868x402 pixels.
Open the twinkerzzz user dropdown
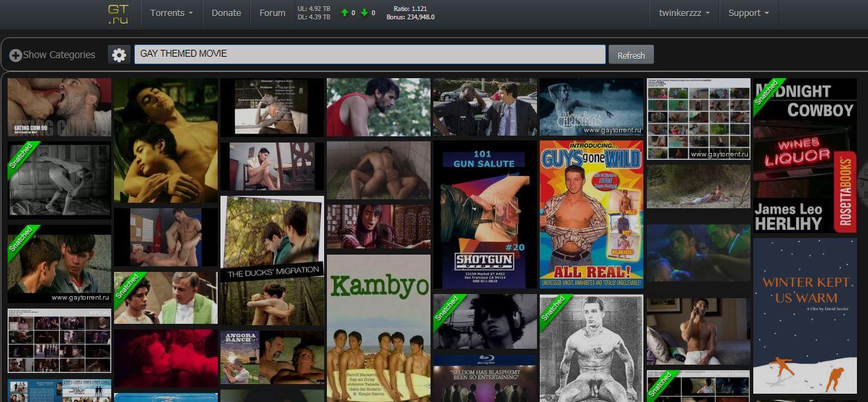[683, 13]
